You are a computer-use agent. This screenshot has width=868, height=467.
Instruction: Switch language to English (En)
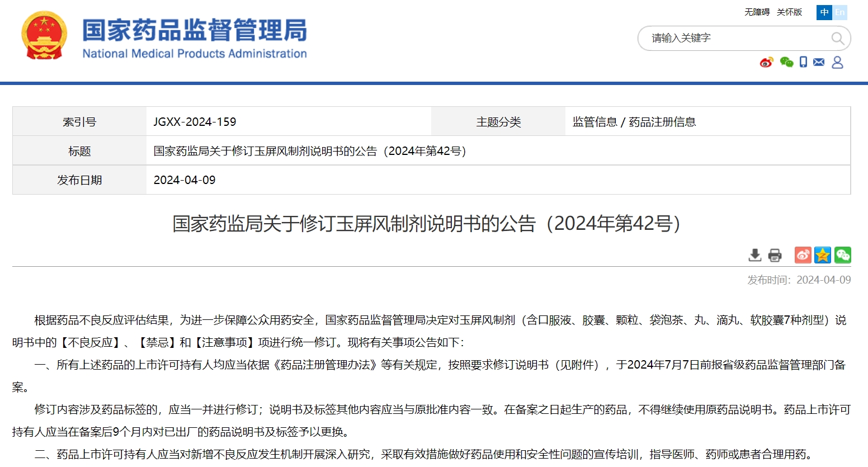(839, 12)
